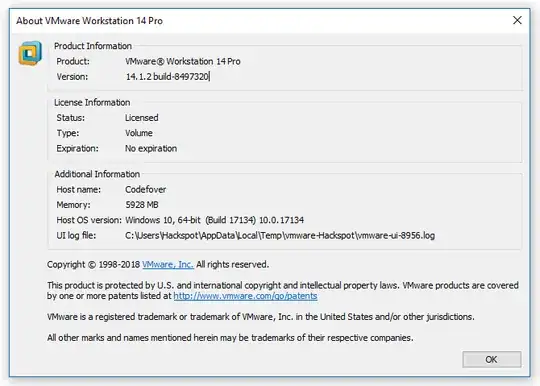Click the Host OS version: label
Viewport: 540px width, 386px height.
[89, 220]
